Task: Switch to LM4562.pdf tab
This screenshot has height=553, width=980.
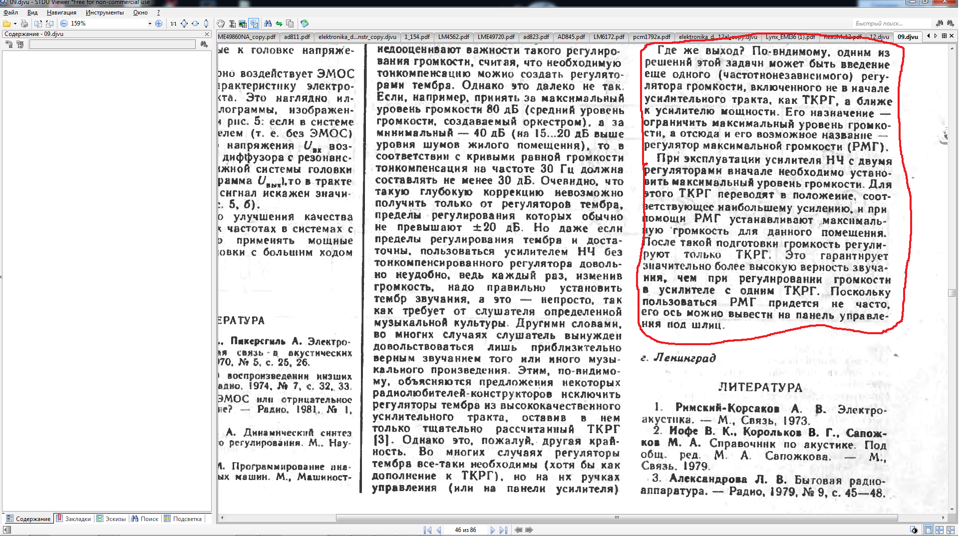Action: 453,36
